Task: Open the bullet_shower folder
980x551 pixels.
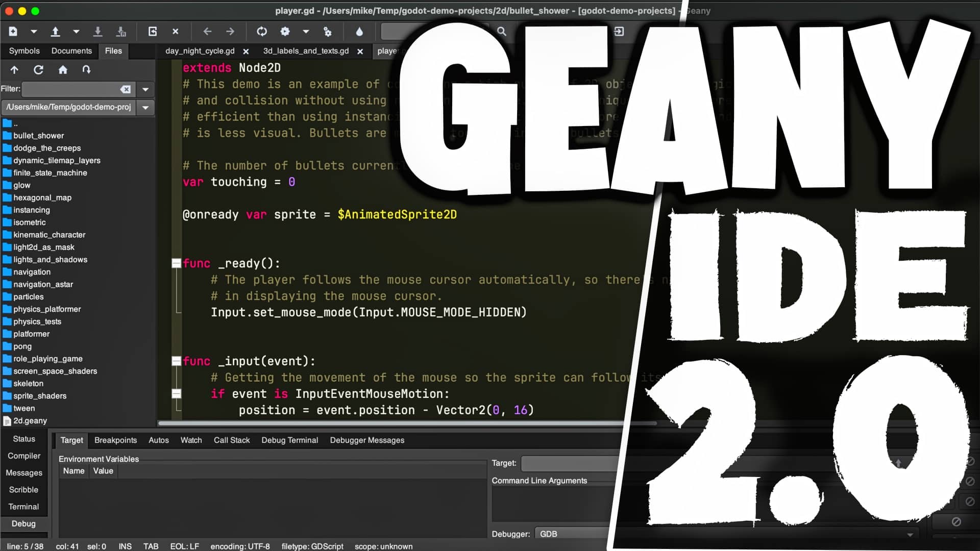Action: point(39,136)
